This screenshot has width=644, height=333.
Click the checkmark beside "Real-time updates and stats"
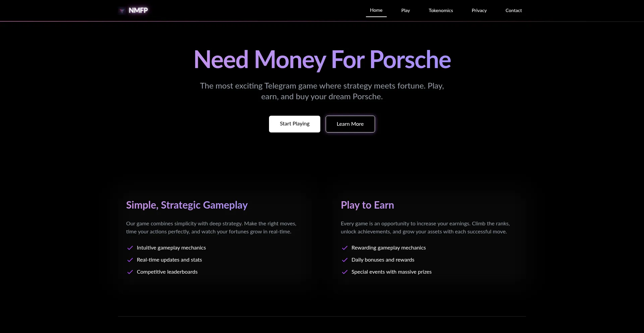point(130,260)
